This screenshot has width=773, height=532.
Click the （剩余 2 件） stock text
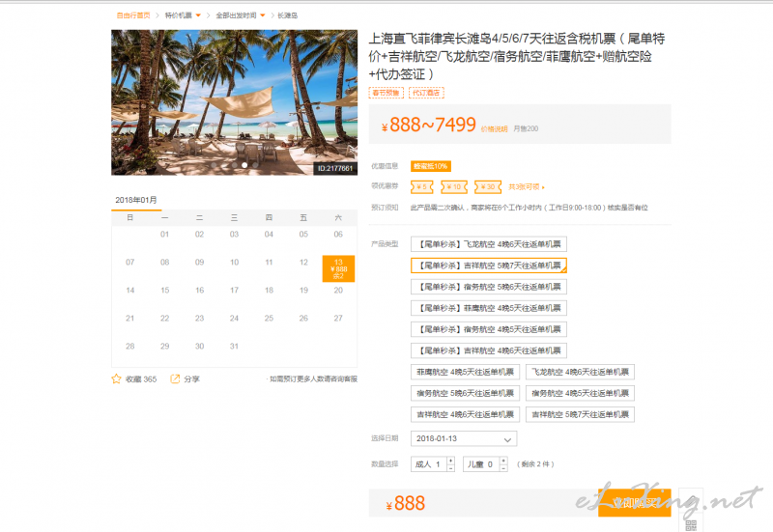tap(535, 464)
